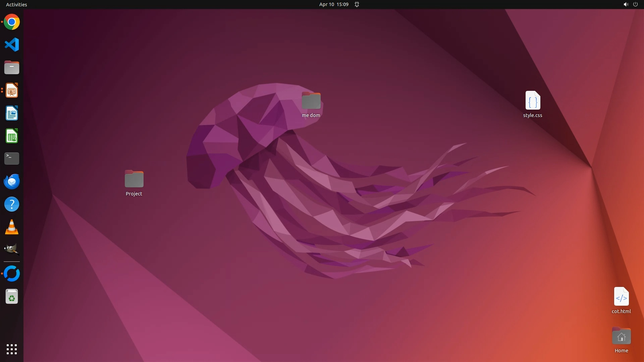Launch Thunderbird mail client

click(x=12, y=181)
